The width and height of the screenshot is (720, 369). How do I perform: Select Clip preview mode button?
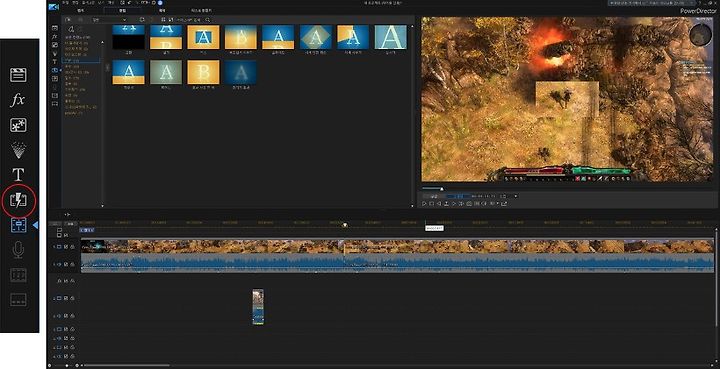tap(434, 196)
